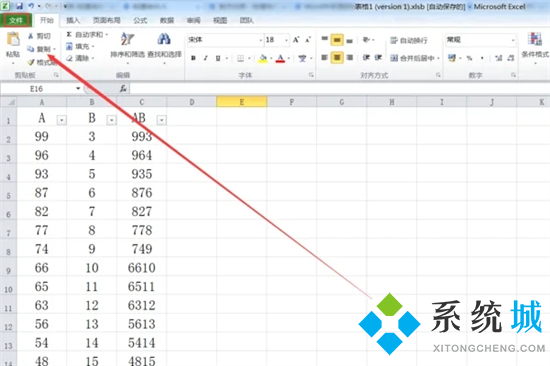Click the Phonetic guide (文) icon
This screenshot has height=366, width=550.
302,58
